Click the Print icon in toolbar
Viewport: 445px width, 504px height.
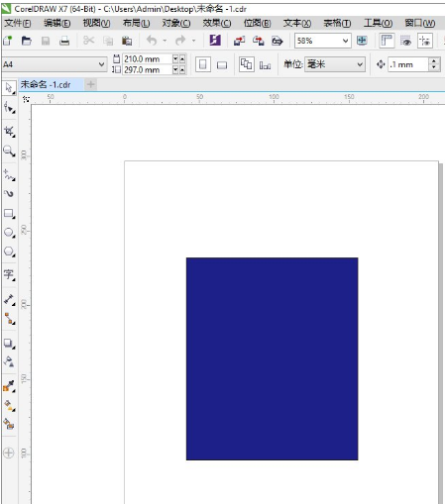tap(64, 41)
